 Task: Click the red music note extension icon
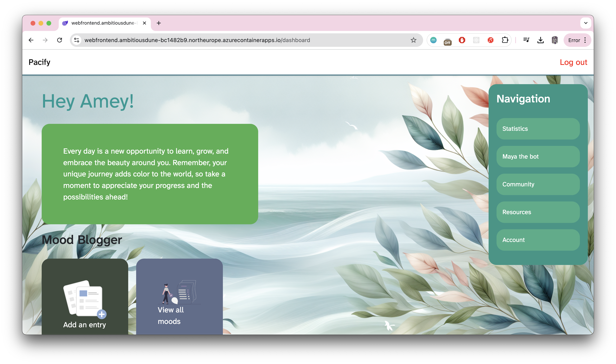tap(490, 40)
